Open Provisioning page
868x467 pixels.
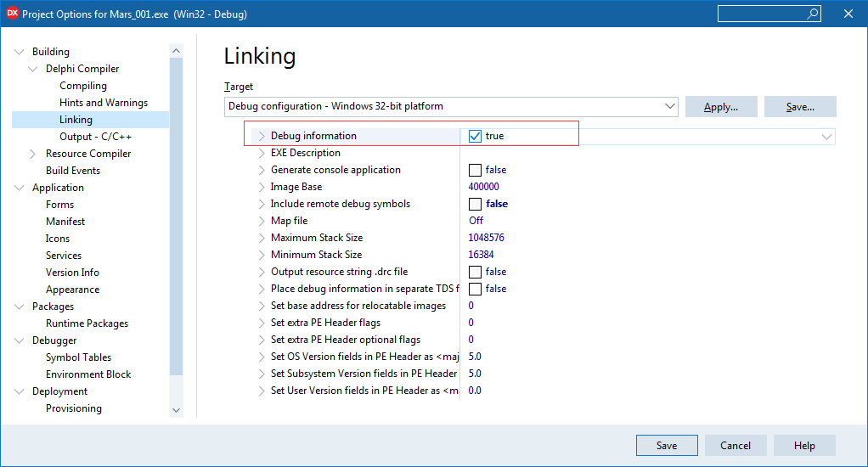pyautogui.click(x=74, y=408)
